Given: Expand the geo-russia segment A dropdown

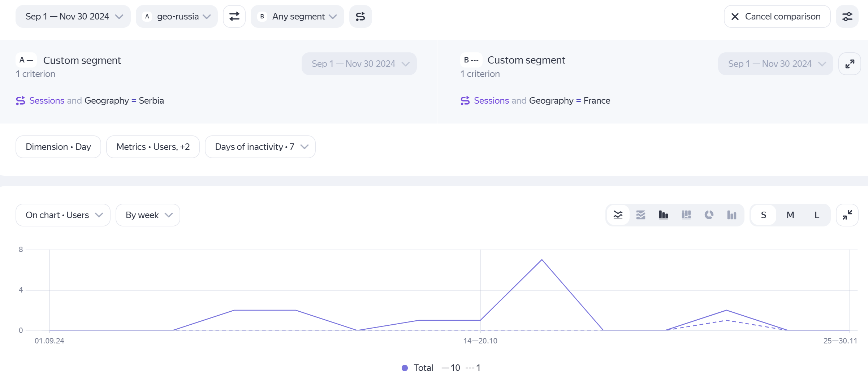Looking at the screenshot, I should 177,17.
